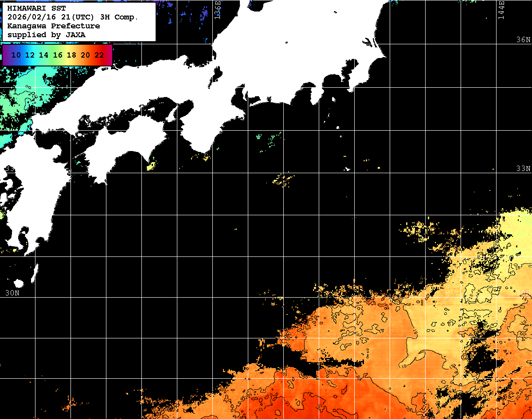Click the HIMAWARI SST title text
This screenshot has height=419, width=532.
point(36,8)
